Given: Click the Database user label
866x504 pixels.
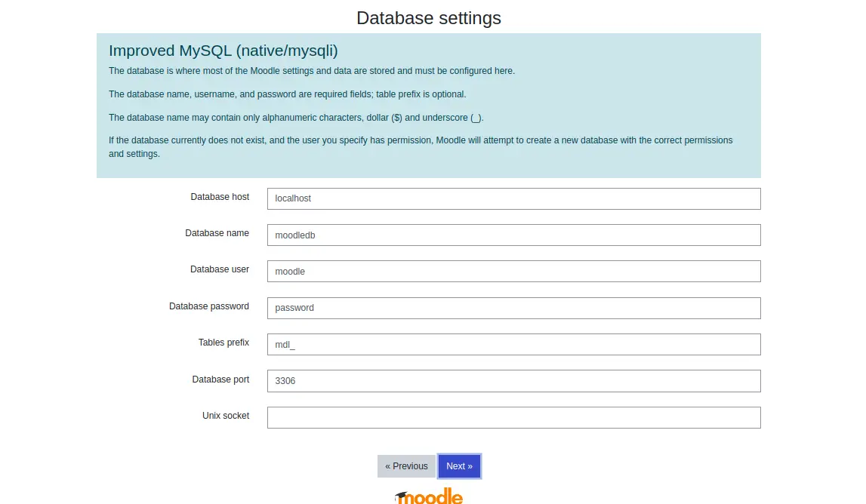Looking at the screenshot, I should 220,269.
